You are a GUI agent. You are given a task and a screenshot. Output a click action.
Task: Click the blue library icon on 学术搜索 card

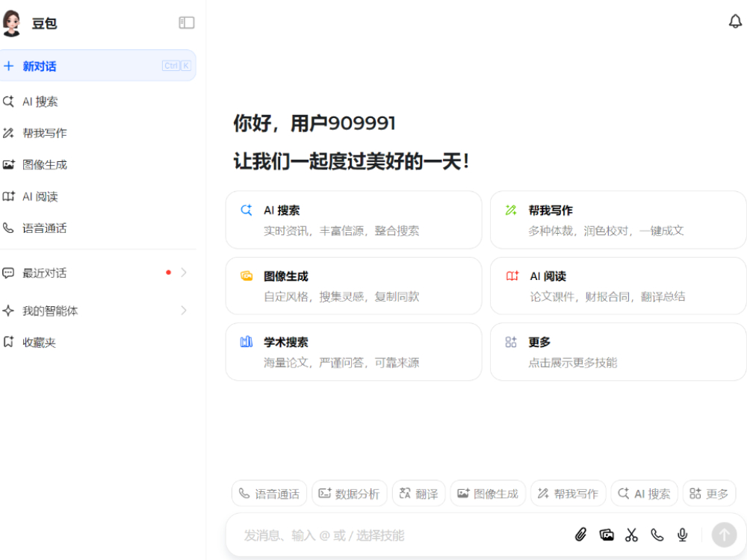coord(247,342)
